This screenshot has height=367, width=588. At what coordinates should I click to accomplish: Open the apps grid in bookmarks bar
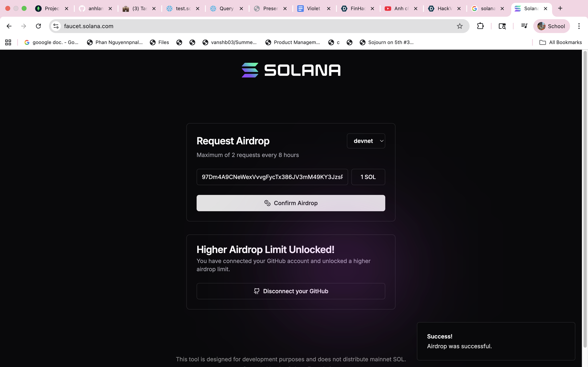tap(8, 42)
